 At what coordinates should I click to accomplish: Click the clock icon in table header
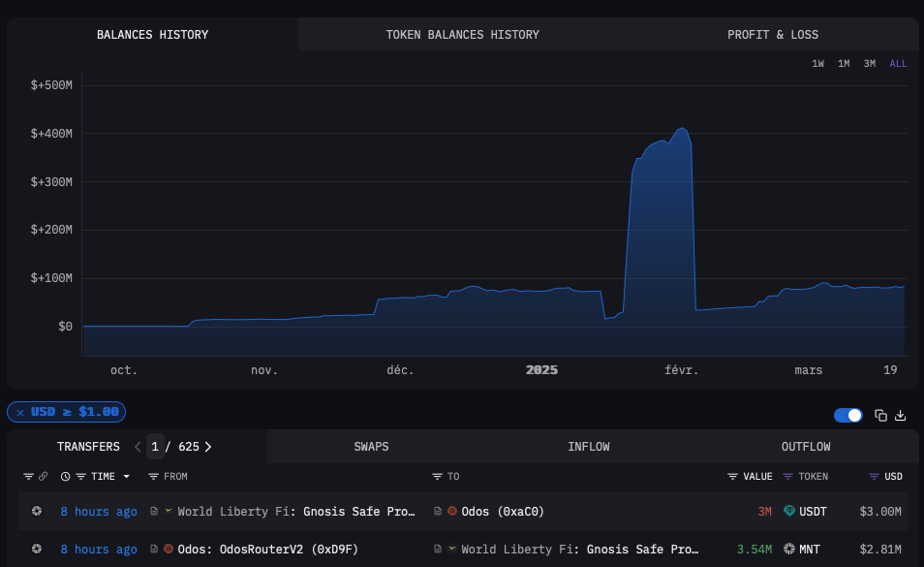tap(66, 476)
